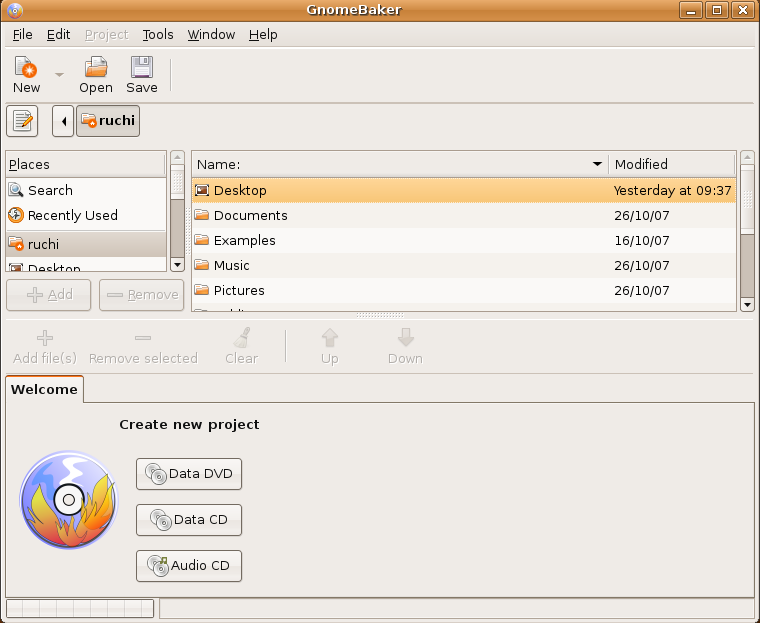Select Recently Used in Places
760x623 pixels.
[86, 215]
